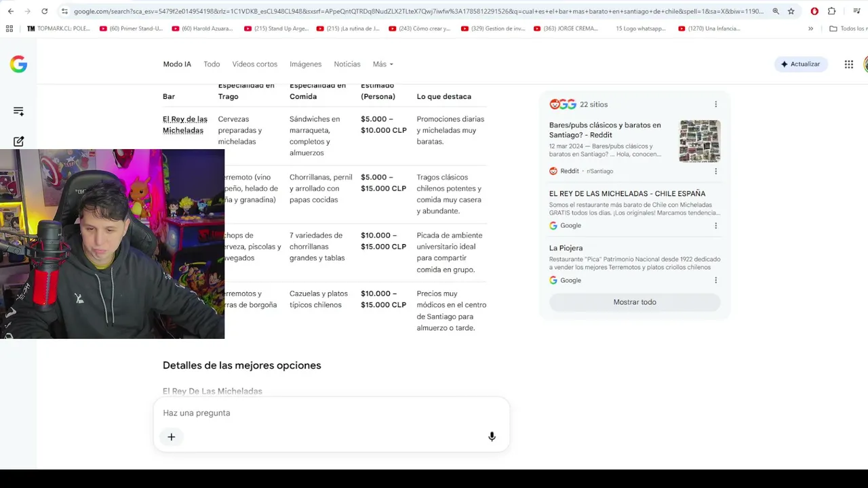Open the apps shortcut in bookmarks bar
Viewport: 868px width, 488px height.
click(x=9, y=28)
